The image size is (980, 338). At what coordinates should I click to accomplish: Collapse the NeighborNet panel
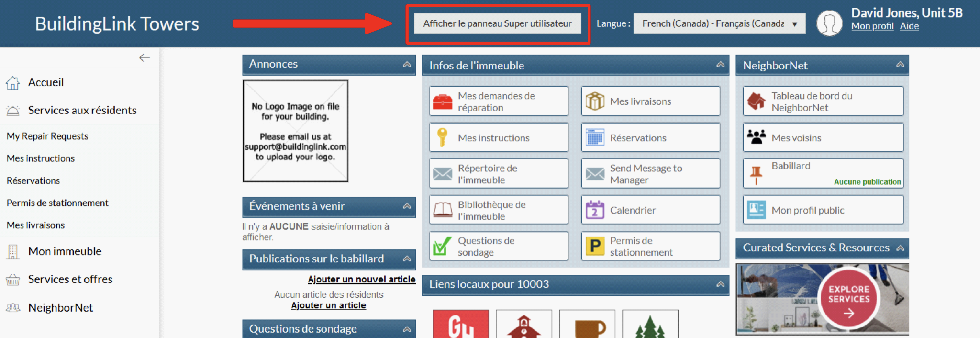pyautogui.click(x=900, y=65)
